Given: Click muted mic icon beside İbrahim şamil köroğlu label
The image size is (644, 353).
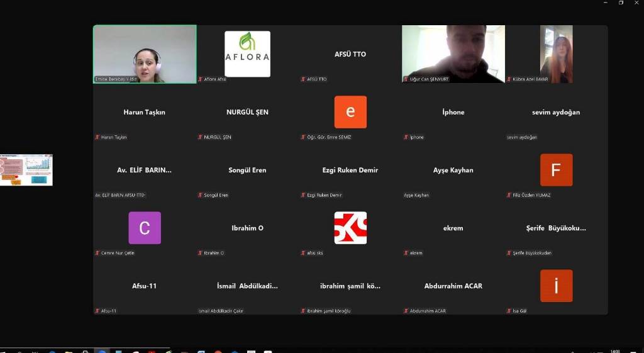Looking at the screenshot, I should tap(303, 311).
